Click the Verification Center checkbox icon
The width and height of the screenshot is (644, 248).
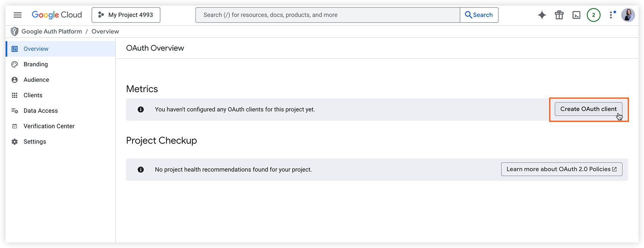pyautogui.click(x=15, y=126)
